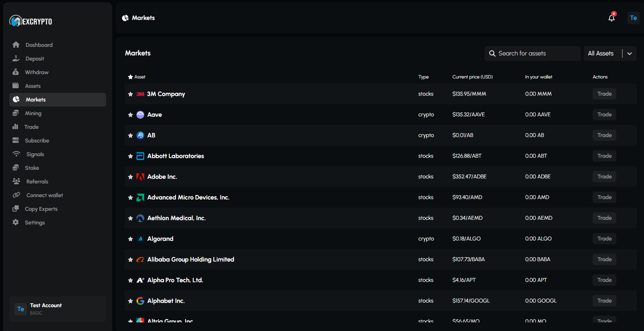Screen dimensions: 644x331
Task: Click wallet balance 0.00 GOOGL
Action: [x=541, y=301]
